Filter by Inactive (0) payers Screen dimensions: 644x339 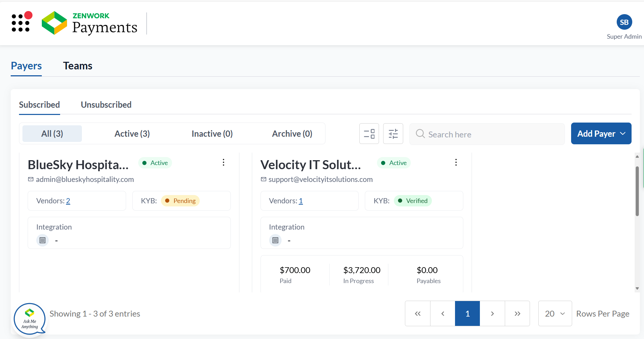pyautogui.click(x=212, y=134)
